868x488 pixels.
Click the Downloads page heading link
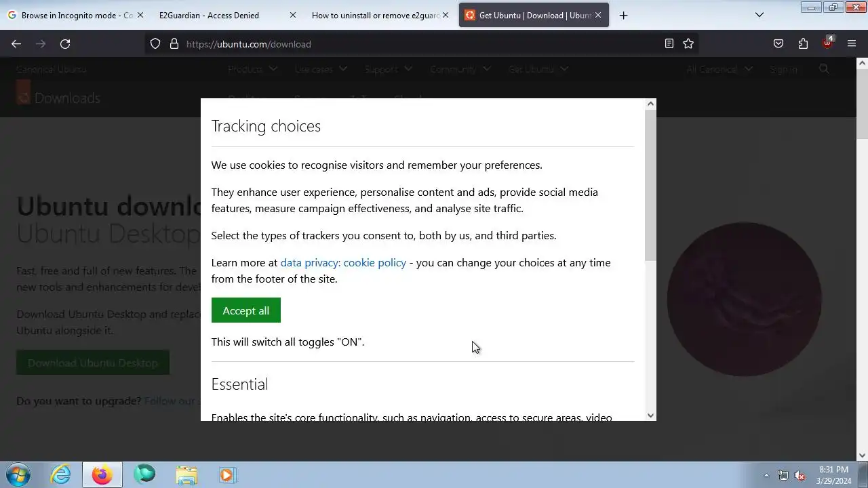(x=67, y=98)
